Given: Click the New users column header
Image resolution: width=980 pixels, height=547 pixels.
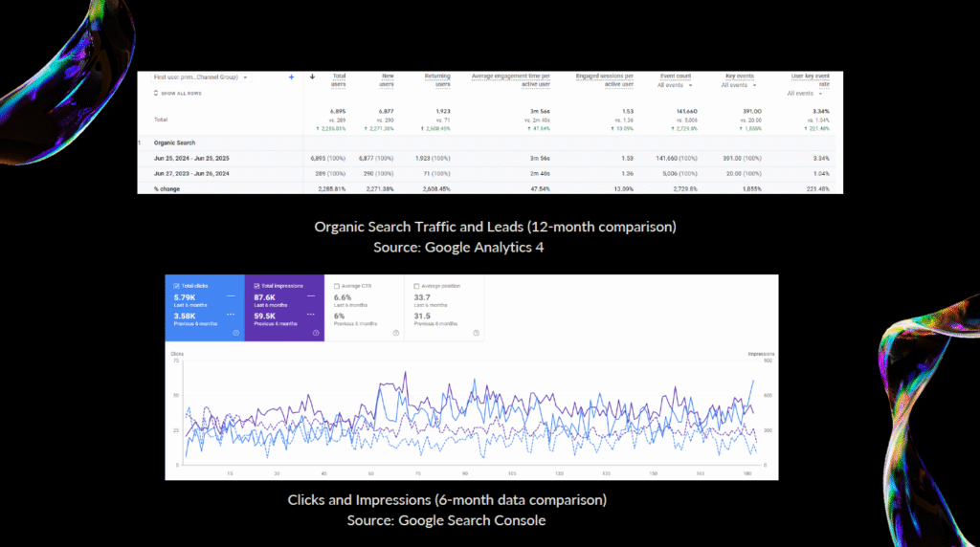Looking at the screenshot, I should [x=384, y=79].
